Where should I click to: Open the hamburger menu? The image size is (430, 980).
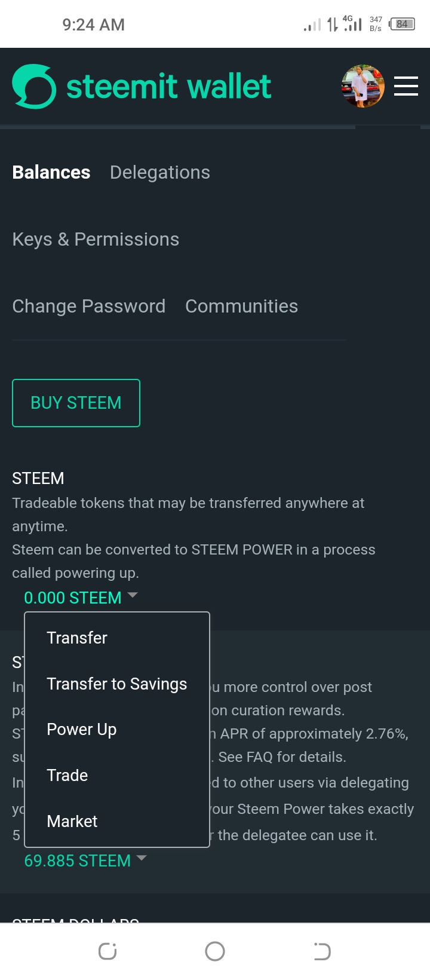[406, 86]
